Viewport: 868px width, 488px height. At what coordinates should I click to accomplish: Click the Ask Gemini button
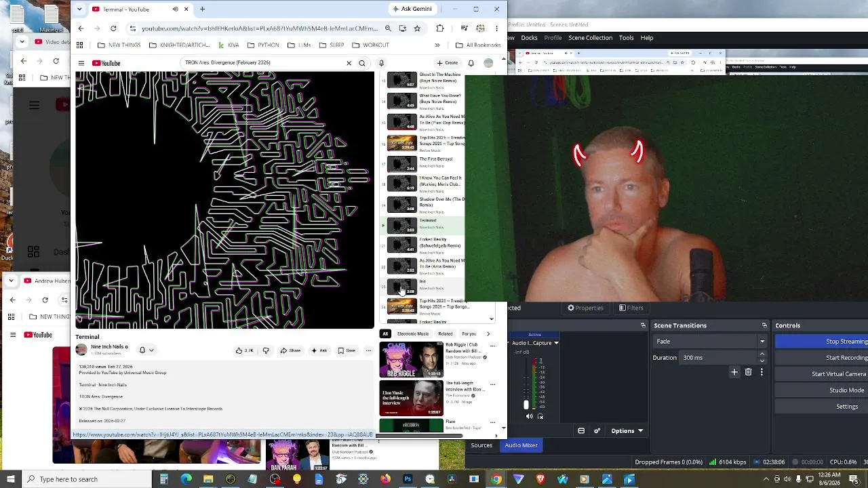412,9
